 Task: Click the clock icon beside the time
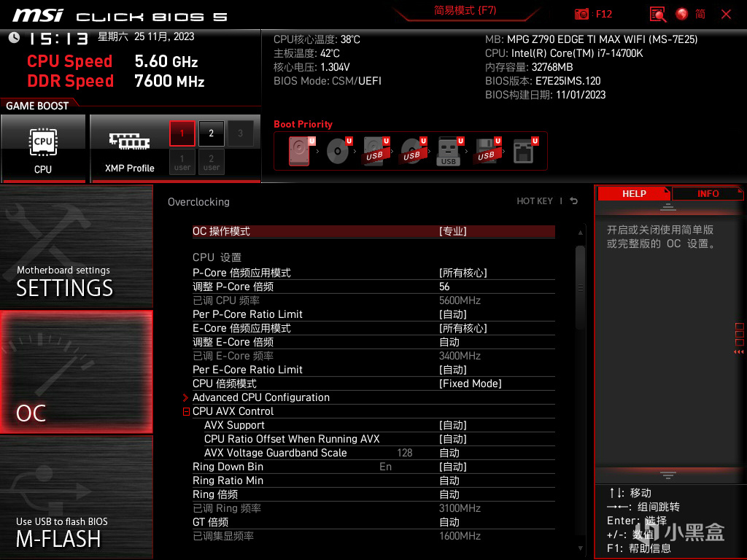coord(15,38)
